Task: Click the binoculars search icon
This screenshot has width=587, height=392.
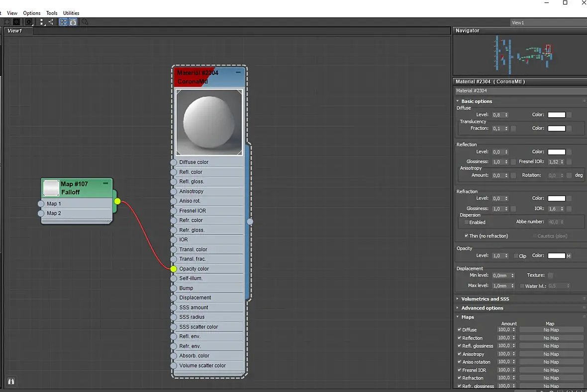Action: [x=11, y=381]
